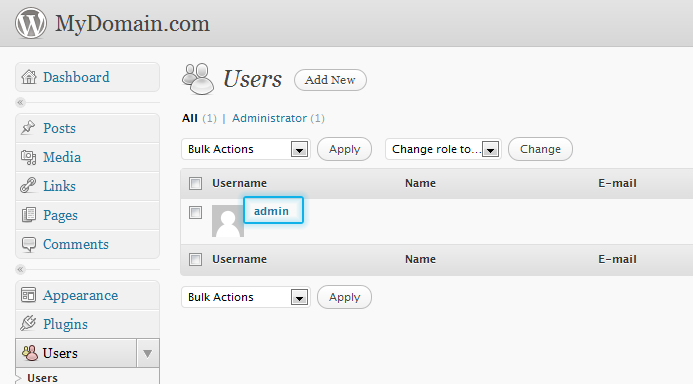Open the Media menu item
Viewport: 693px width, 384px height.
[x=88, y=157]
